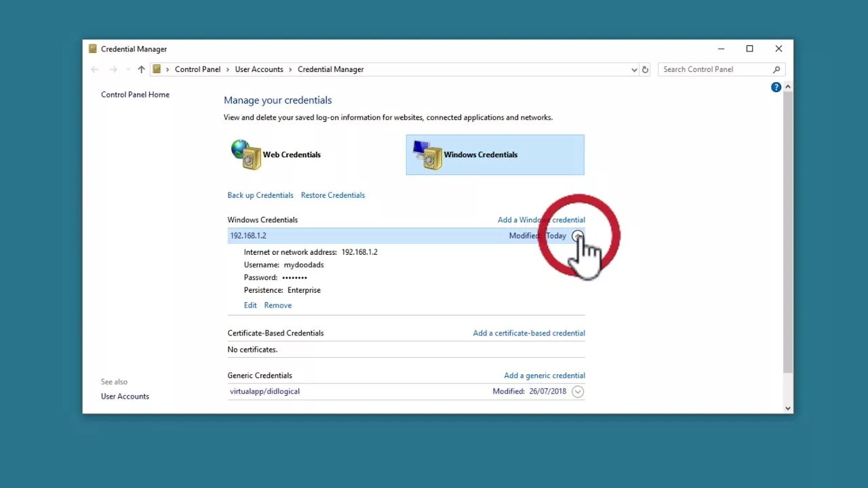Expand virtualapp/didlogical credential chevron
This screenshot has height=488, width=868.
tap(578, 392)
